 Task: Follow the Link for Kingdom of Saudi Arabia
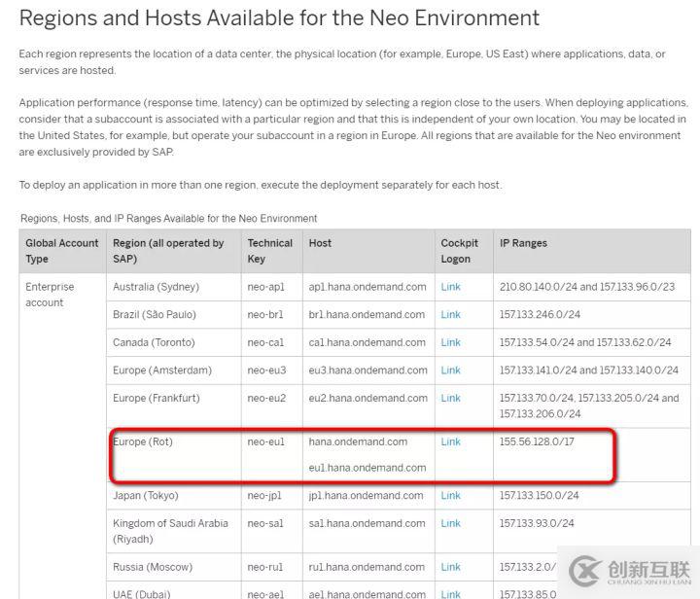click(450, 523)
